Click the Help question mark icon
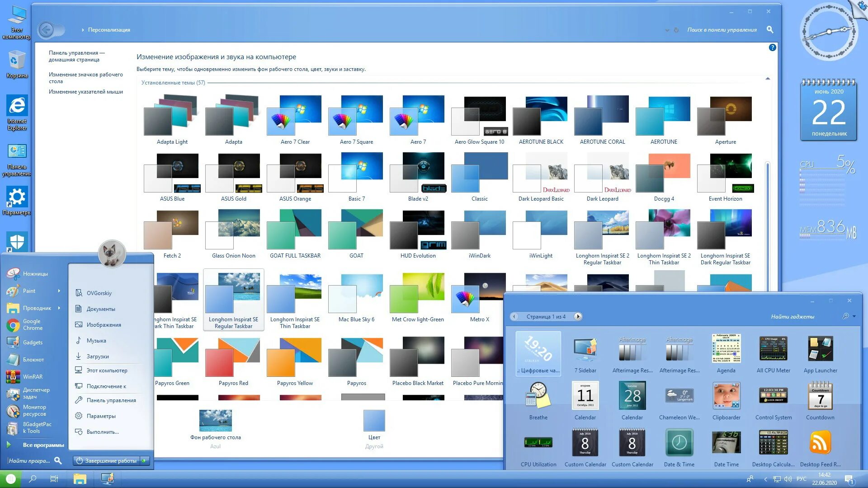Viewport: 868px width, 488px height. coord(772,47)
